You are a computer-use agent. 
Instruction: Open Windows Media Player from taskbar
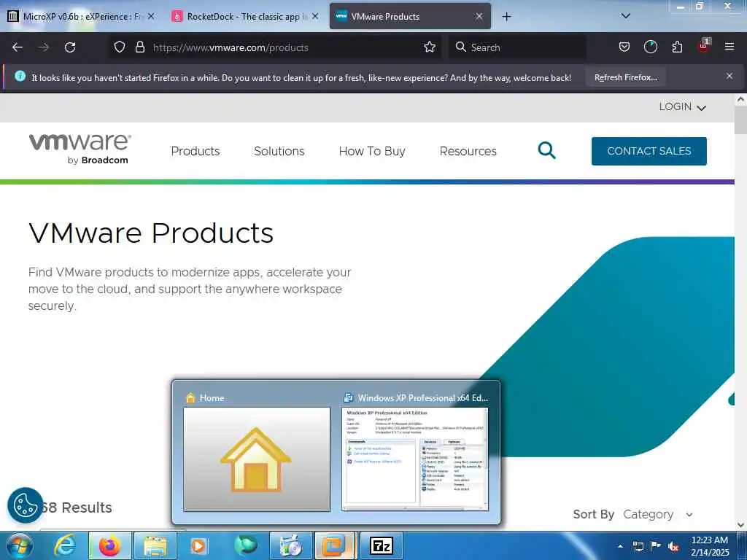pos(199,545)
